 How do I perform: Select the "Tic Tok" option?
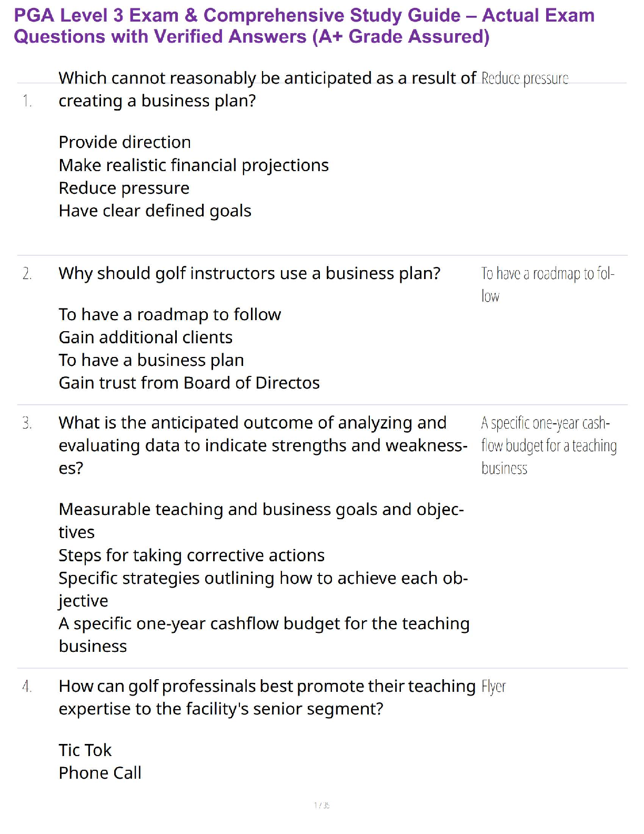coord(85,750)
